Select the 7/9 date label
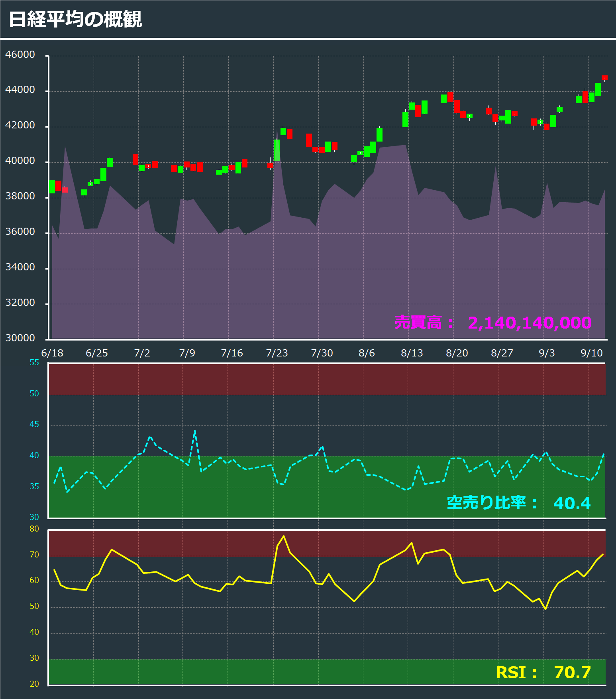Viewport: 616px width, 699px height. pyautogui.click(x=187, y=353)
